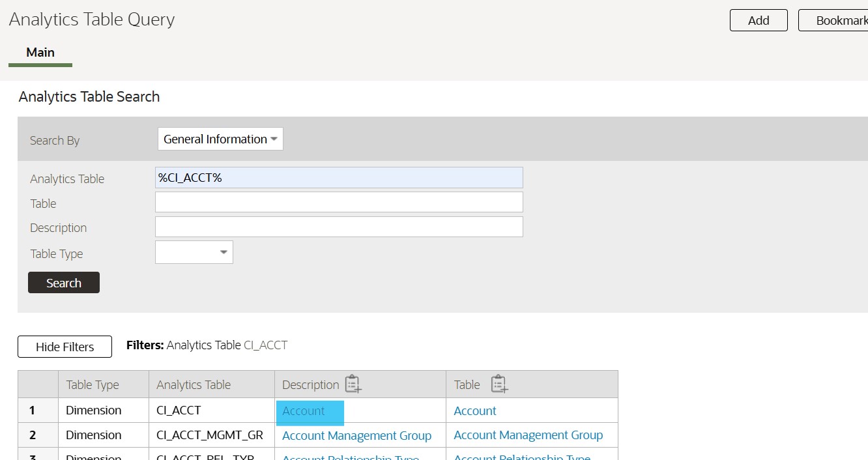Image resolution: width=868 pixels, height=460 pixels.
Task: Open Account Management Group table link
Action: tap(528, 435)
